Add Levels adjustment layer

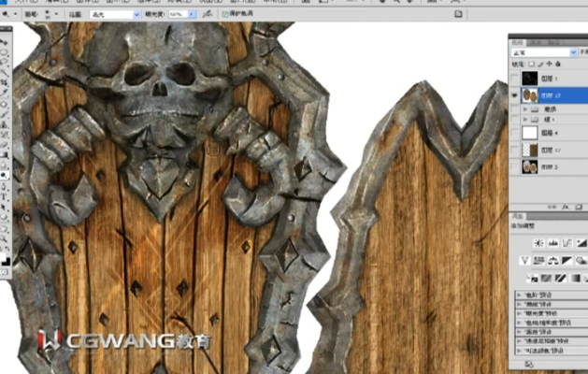553,243
